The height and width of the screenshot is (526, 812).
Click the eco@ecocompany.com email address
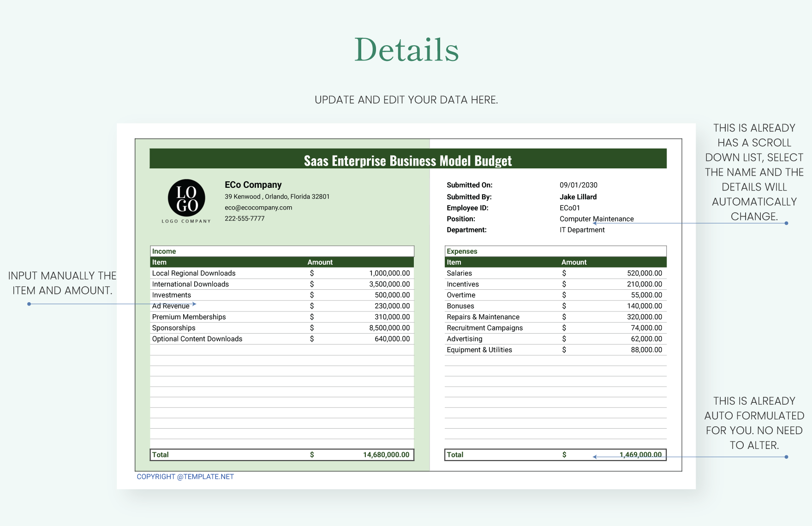tap(258, 207)
